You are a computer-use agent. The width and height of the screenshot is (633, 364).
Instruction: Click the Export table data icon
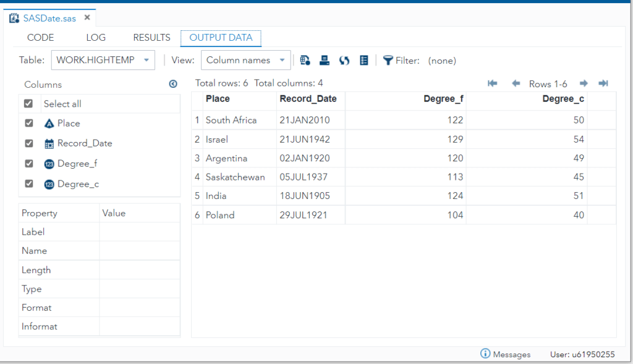pos(305,60)
